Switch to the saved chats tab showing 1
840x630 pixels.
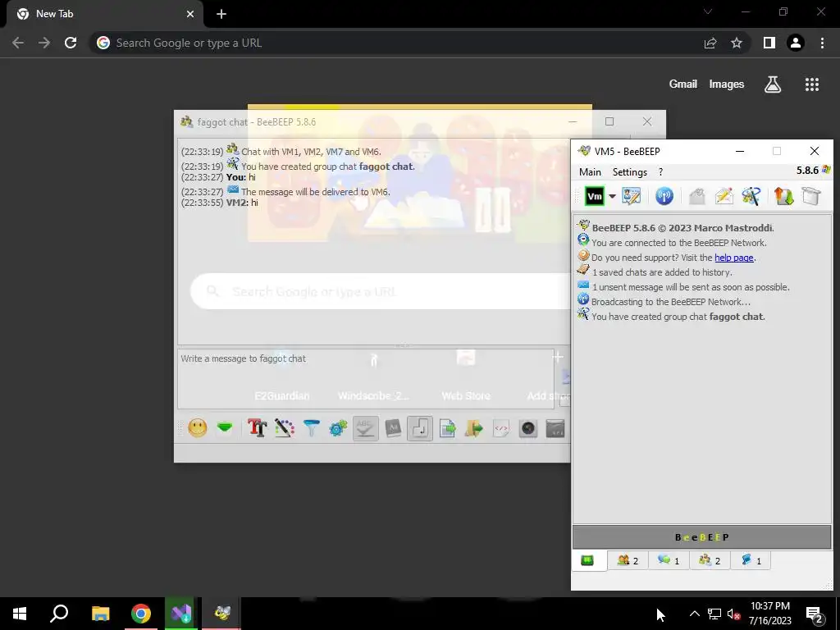click(751, 560)
